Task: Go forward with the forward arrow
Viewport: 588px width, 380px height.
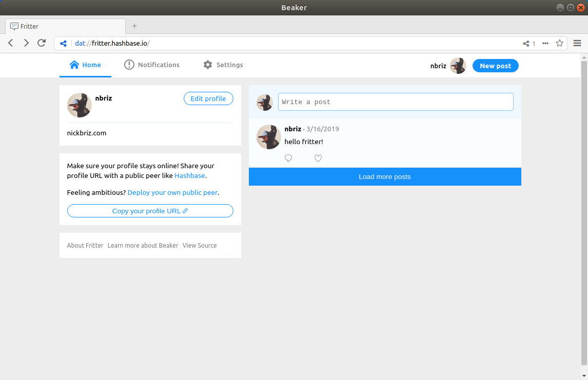Action: [26, 43]
